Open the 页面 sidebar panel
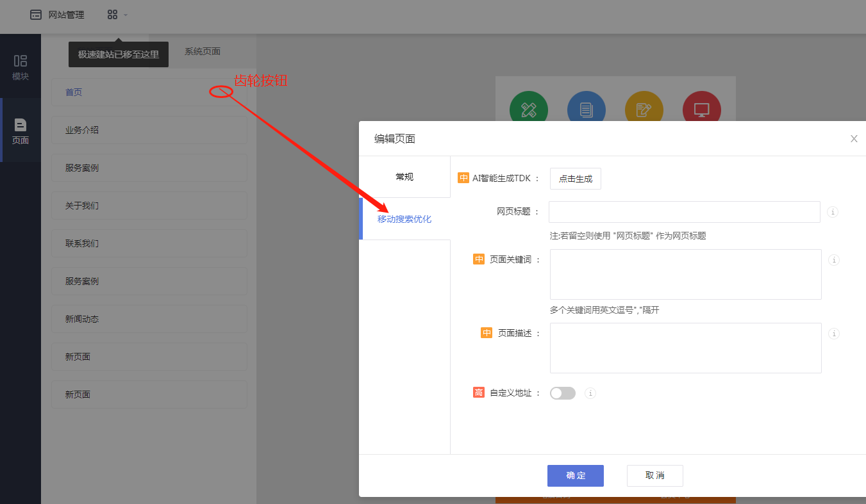 coord(21,131)
